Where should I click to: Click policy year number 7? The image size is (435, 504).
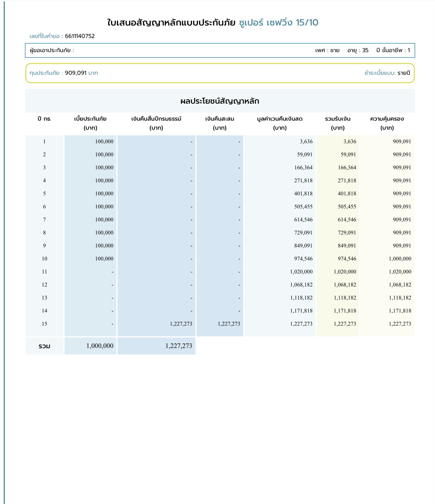[x=44, y=220]
